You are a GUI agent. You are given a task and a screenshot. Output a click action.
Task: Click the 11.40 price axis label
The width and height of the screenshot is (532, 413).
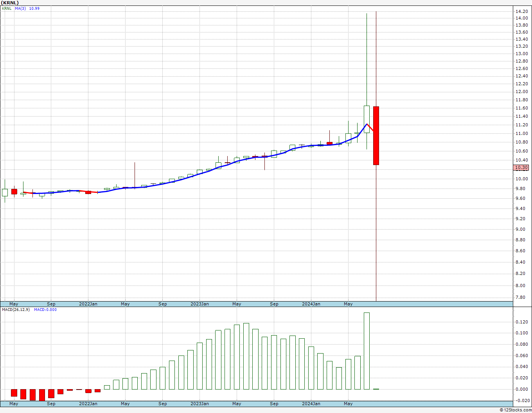(521, 117)
